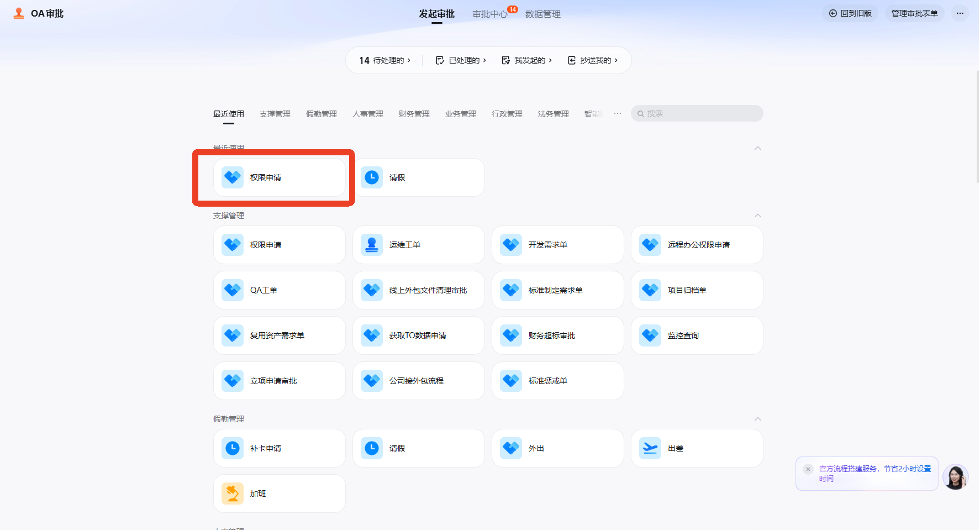
Task: Open the 标准惩戒单 icon
Action: [511, 381]
